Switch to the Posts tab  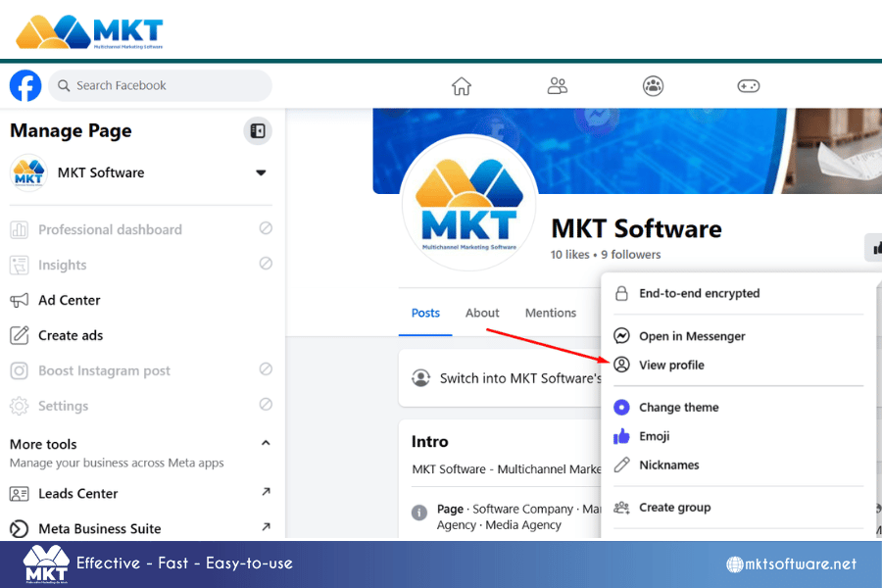(x=425, y=313)
